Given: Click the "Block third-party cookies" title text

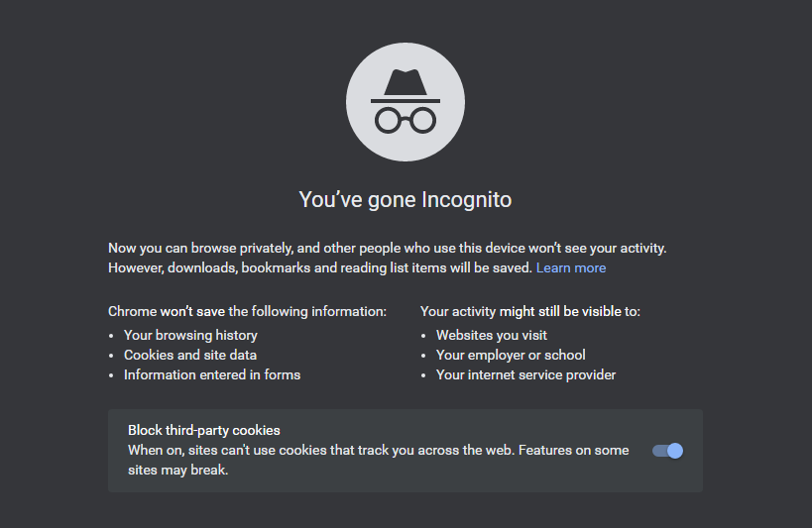Looking at the screenshot, I should (x=204, y=431).
